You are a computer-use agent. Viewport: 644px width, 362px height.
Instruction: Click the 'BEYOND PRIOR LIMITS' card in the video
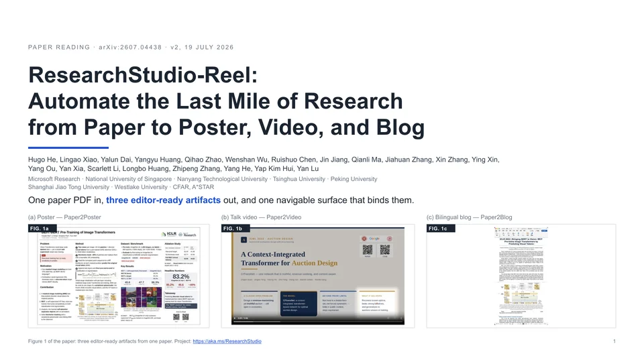pyautogui.click(x=338, y=303)
